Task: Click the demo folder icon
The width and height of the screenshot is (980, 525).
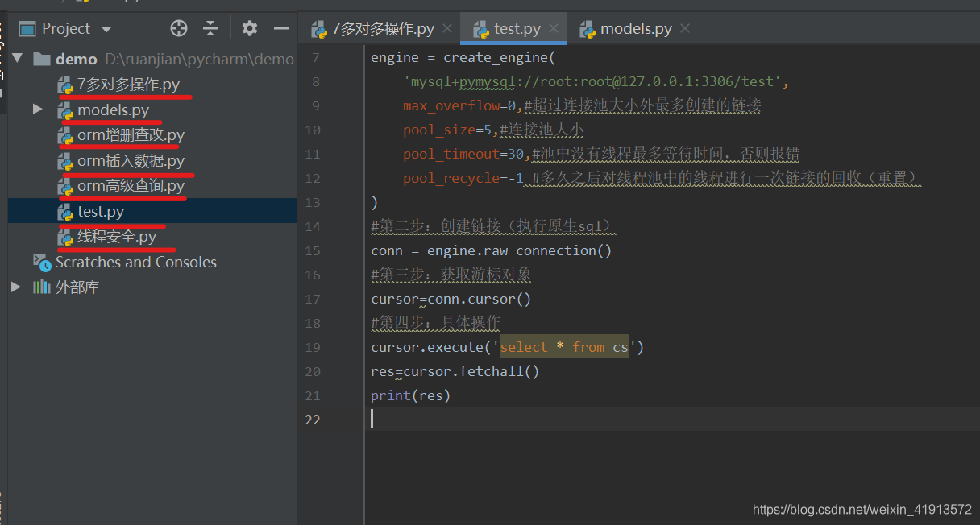Action: pyautogui.click(x=42, y=59)
